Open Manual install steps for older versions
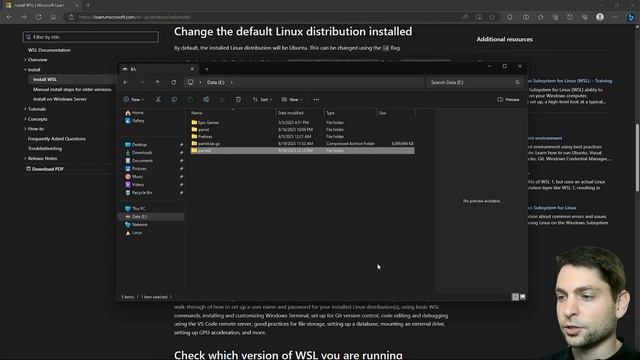 72,89
